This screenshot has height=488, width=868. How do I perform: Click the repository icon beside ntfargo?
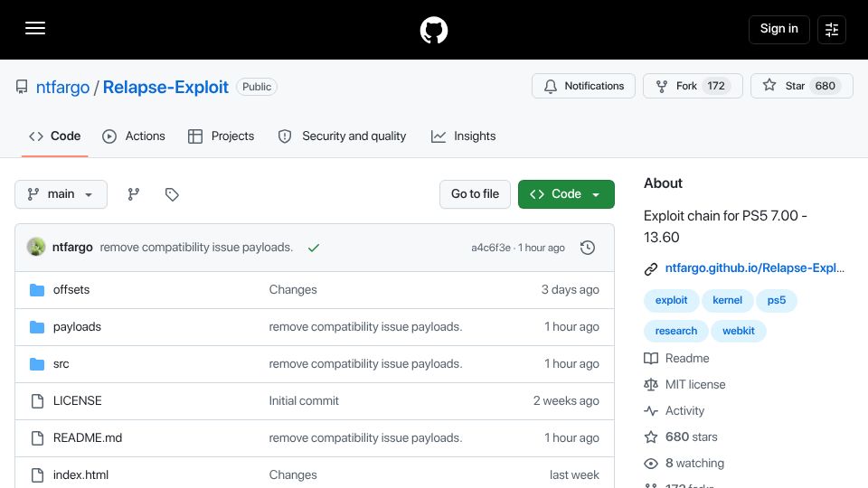[22, 87]
